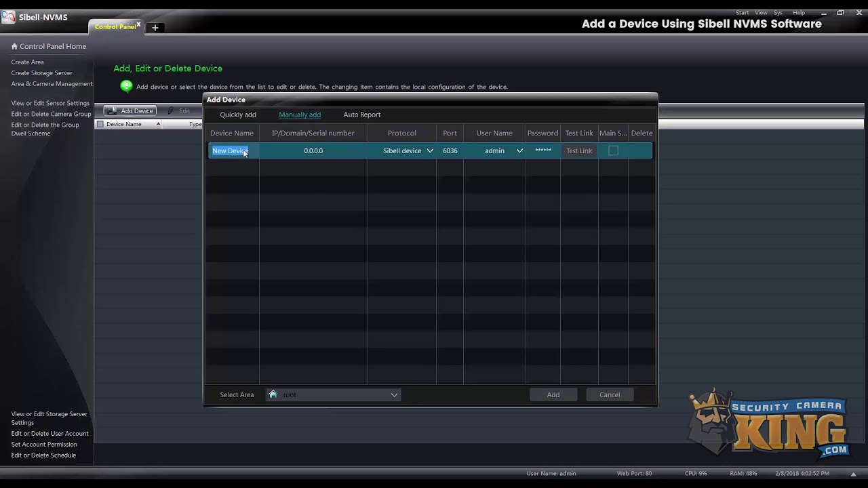
Task: Go to Control Panel Home
Action: (53, 46)
